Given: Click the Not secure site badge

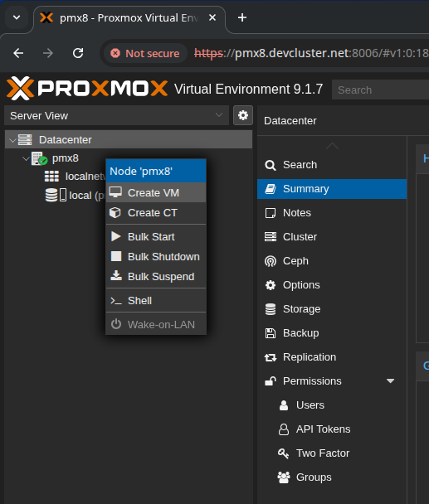Looking at the screenshot, I should (145, 53).
